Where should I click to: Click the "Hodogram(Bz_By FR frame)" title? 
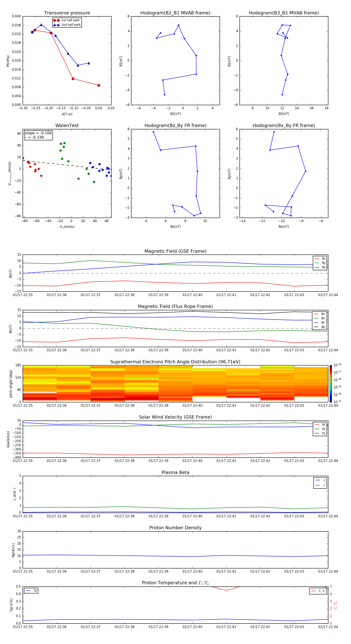175,125
